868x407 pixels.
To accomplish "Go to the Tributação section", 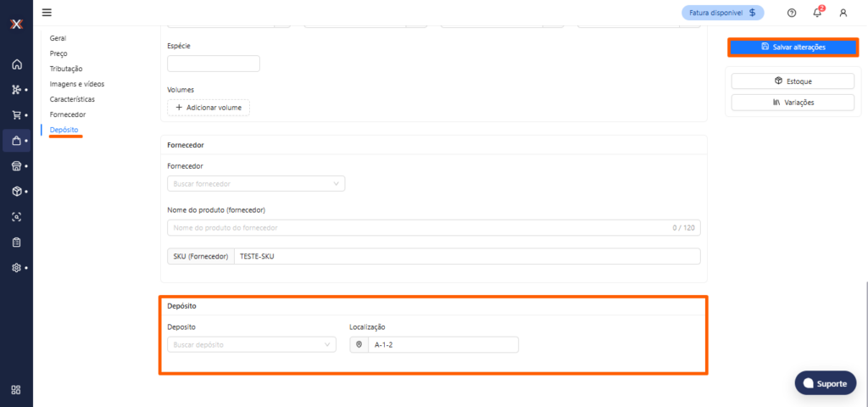I will (x=66, y=69).
